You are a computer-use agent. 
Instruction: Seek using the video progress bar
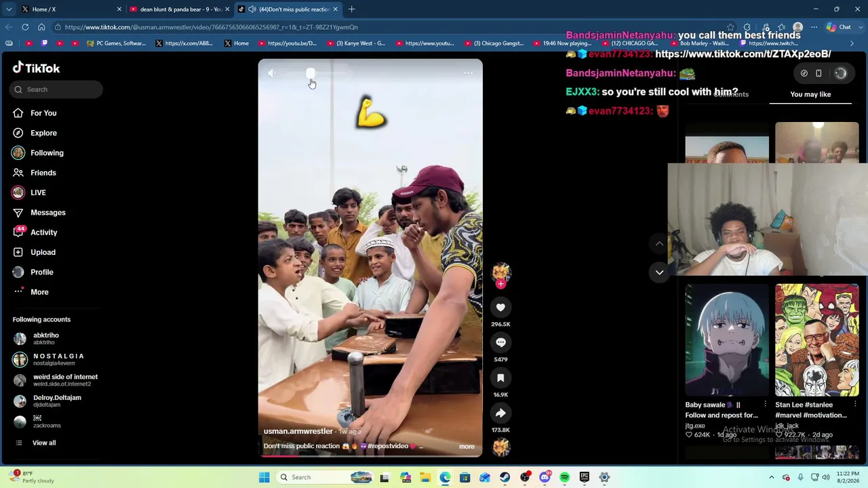[x=370, y=455]
